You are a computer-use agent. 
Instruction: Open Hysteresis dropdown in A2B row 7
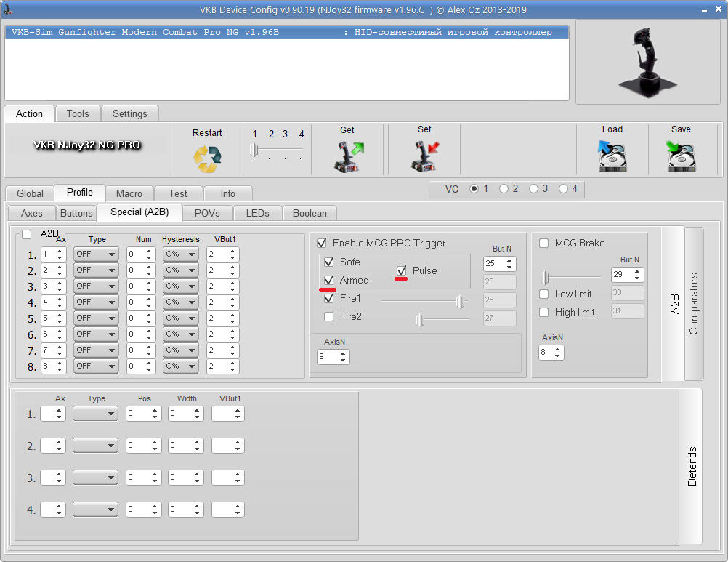(181, 350)
